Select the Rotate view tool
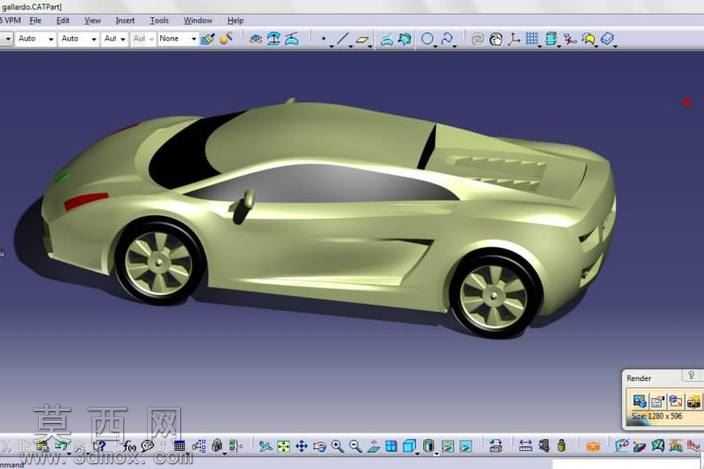This screenshot has width=704, height=469. coord(319,446)
